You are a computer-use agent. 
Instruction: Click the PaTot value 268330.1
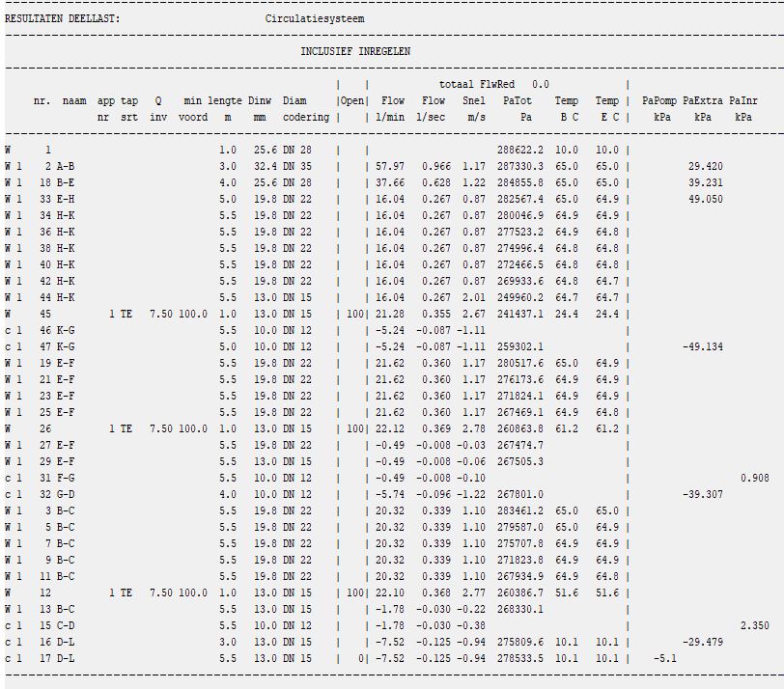pyautogui.click(x=520, y=609)
